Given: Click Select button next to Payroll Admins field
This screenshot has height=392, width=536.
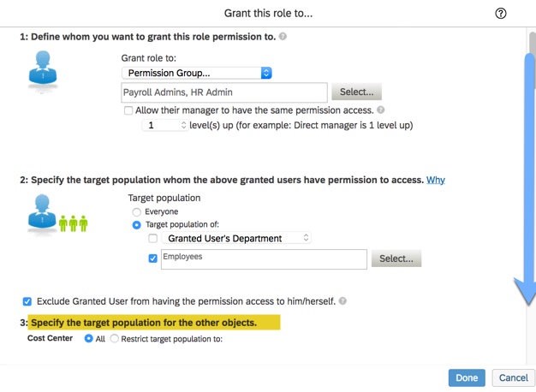Looking at the screenshot, I should [x=356, y=92].
